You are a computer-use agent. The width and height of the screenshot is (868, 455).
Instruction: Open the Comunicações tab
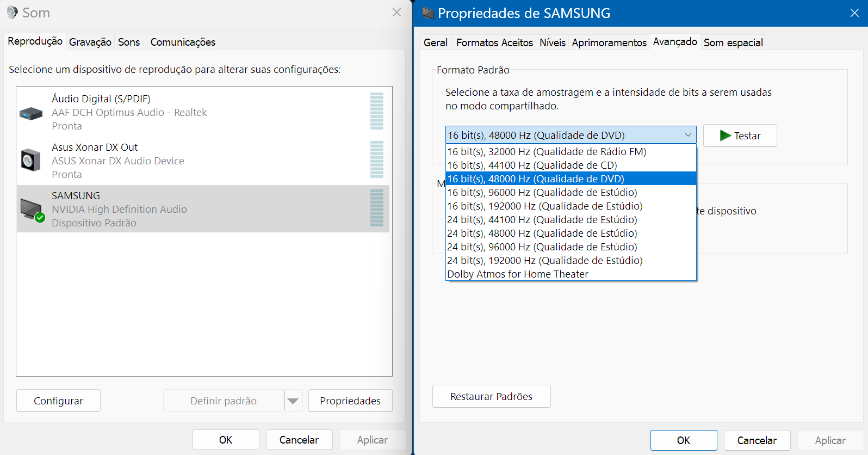183,42
